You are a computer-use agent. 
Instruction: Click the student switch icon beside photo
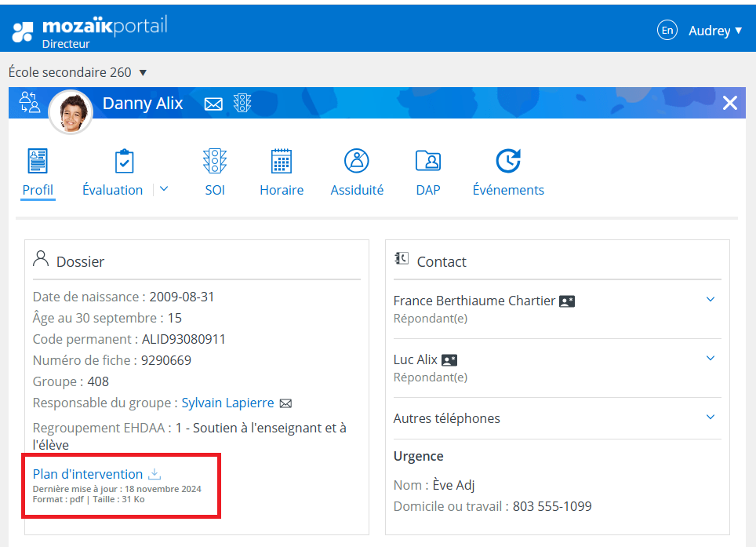click(x=30, y=103)
